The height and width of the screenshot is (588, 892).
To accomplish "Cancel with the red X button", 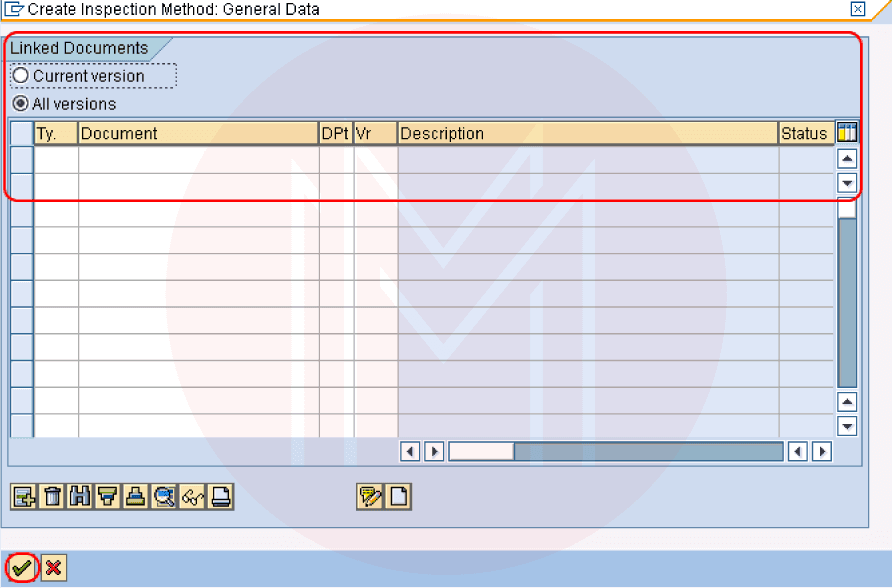I will [54, 568].
